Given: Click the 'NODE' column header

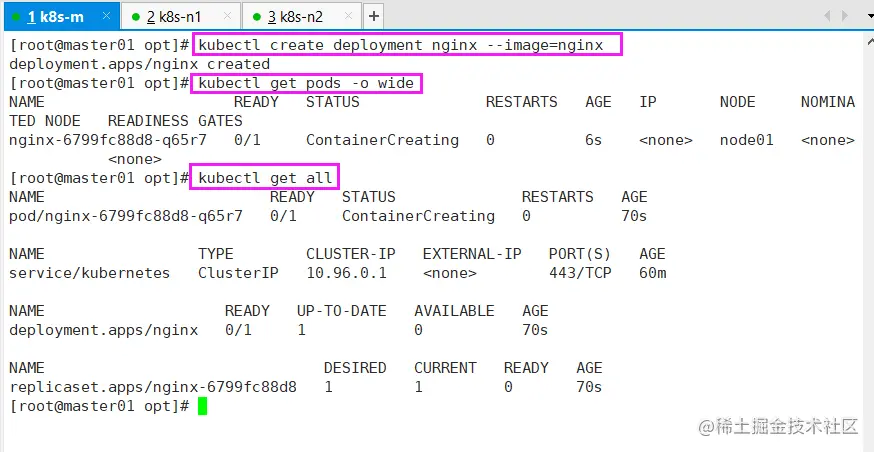Looking at the screenshot, I should pyautogui.click(x=737, y=102).
